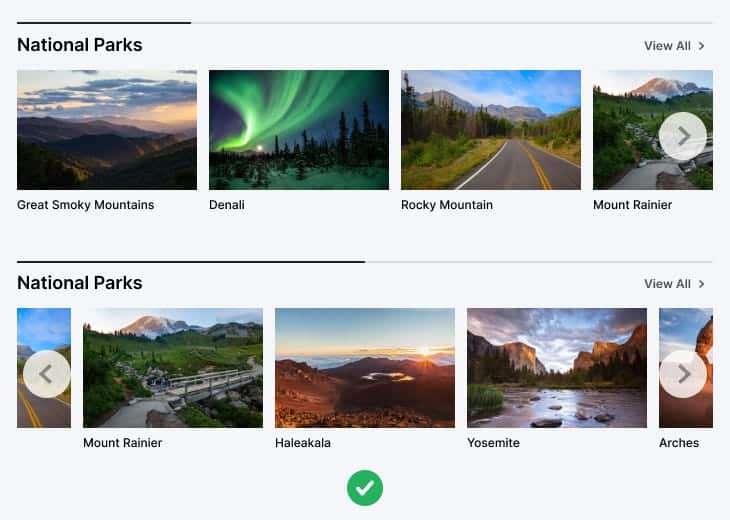Open the Yosemite river photo
This screenshot has width=730, height=520.
coord(557,368)
